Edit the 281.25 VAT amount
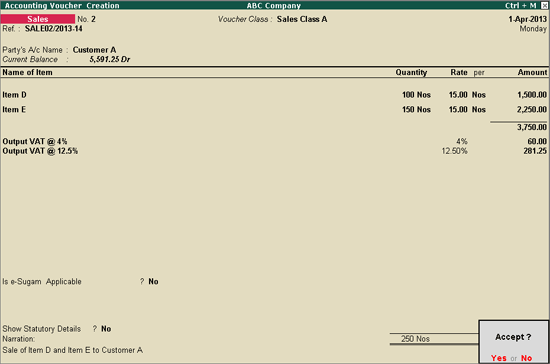 tap(535, 151)
